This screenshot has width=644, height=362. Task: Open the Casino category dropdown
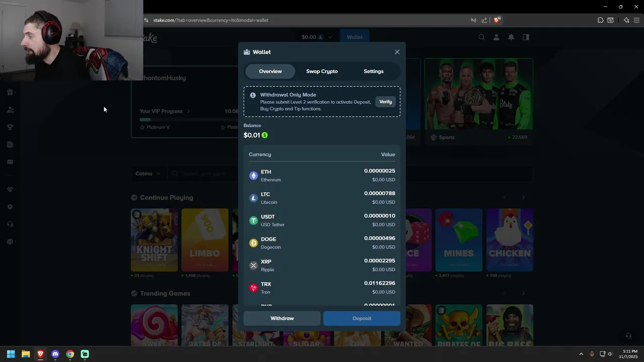tap(148, 173)
